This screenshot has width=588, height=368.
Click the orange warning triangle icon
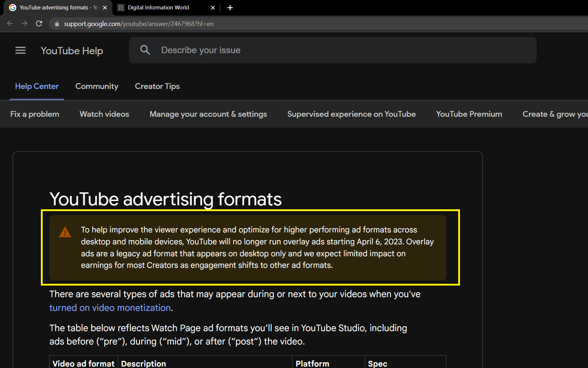[65, 232]
